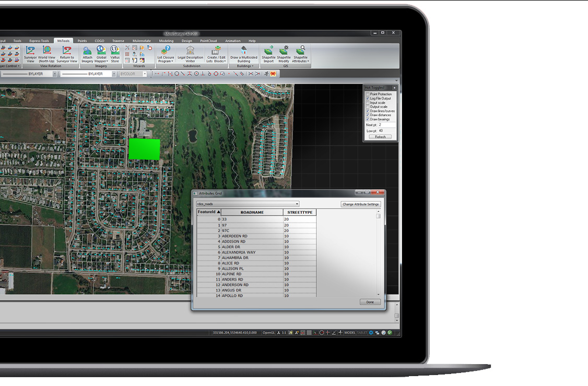The height and width of the screenshot is (386, 588).
Task: Enable the Point Protection checkbox
Action: tap(368, 94)
